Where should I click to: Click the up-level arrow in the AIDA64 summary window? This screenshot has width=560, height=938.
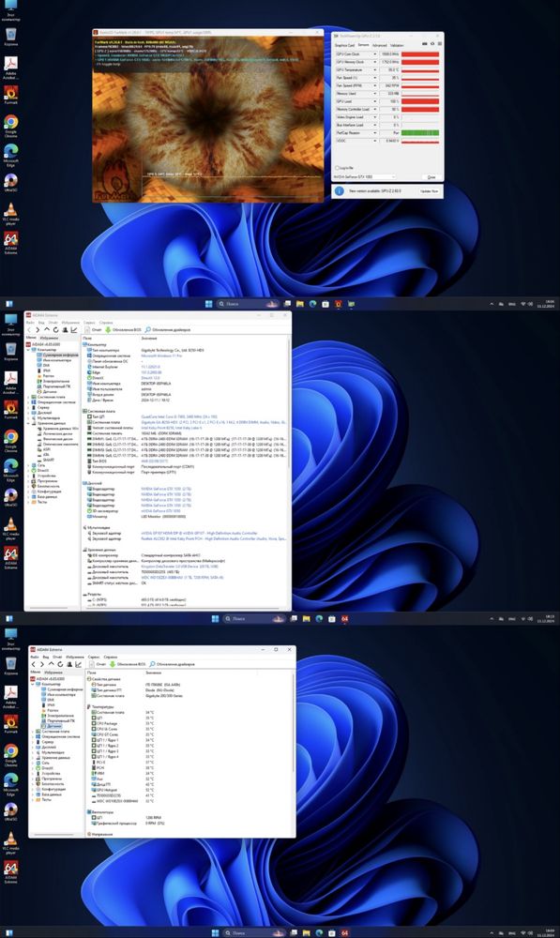point(47,329)
